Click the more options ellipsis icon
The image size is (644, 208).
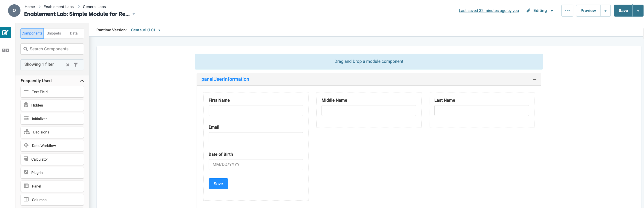[567, 11]
